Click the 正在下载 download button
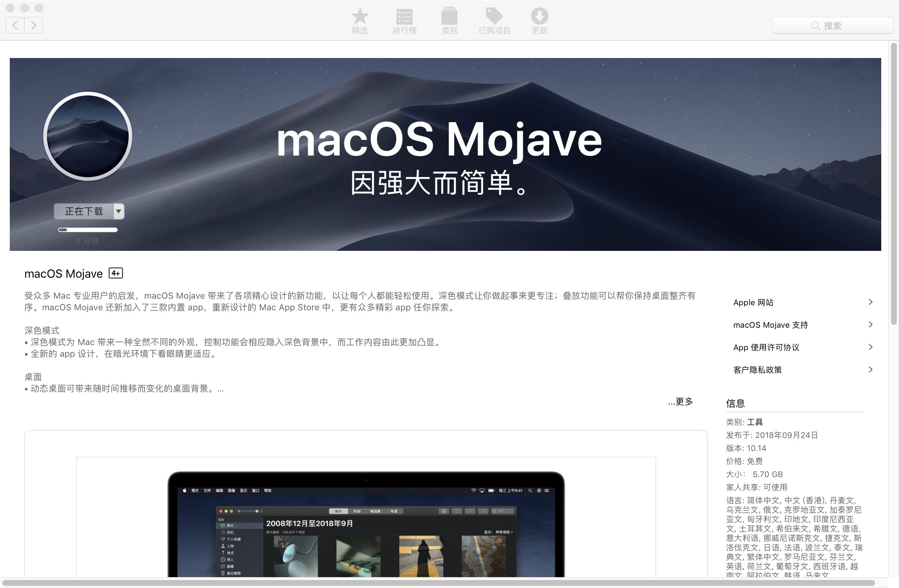The width and height of the screenshot is (899, 588). click(84, 211)
